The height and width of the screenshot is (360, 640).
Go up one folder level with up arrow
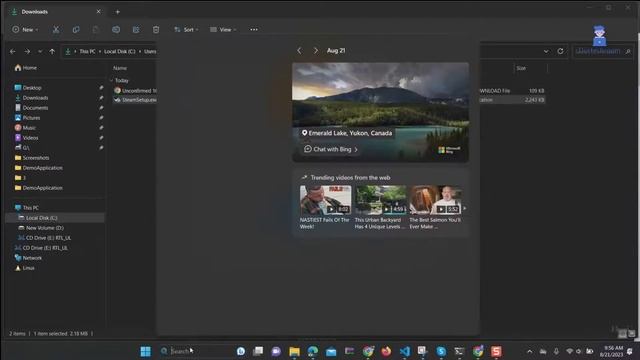52,51
